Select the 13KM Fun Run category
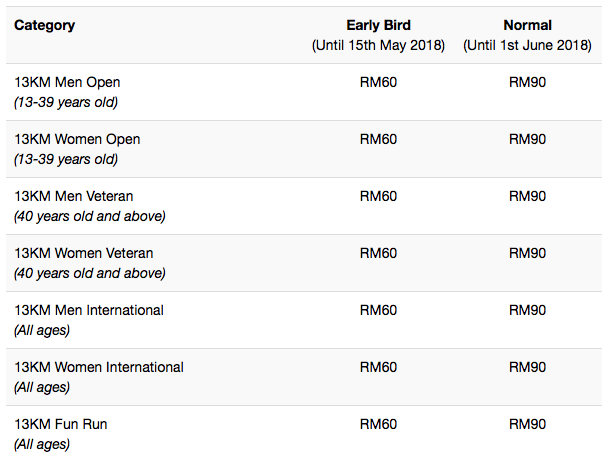Viewport: 611px width, 475px height. coord(60,424)
